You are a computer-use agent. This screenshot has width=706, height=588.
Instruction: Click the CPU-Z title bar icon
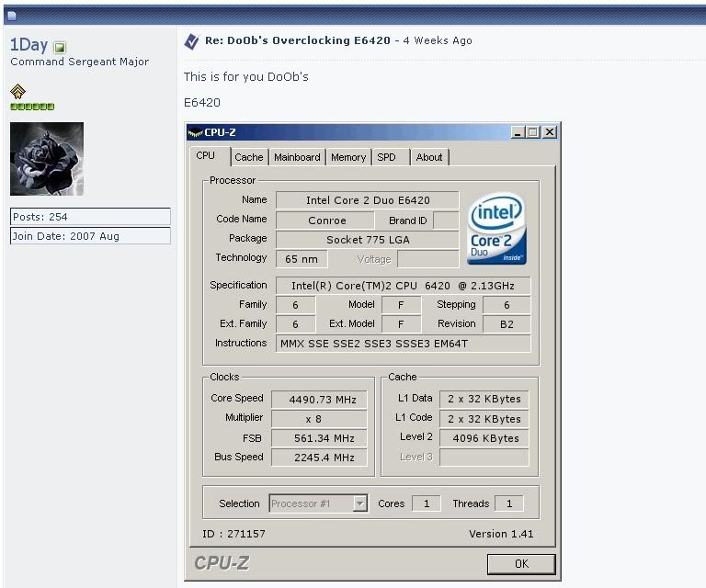[195, 132]
